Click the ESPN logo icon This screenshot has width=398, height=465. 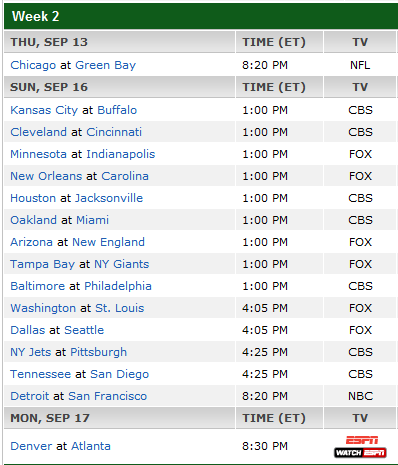(362, 440)
